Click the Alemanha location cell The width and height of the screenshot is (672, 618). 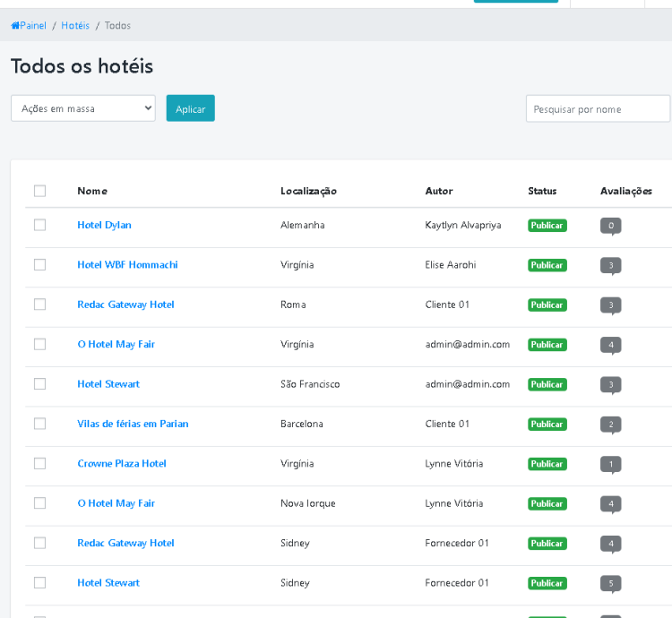[x=303, y=225]
